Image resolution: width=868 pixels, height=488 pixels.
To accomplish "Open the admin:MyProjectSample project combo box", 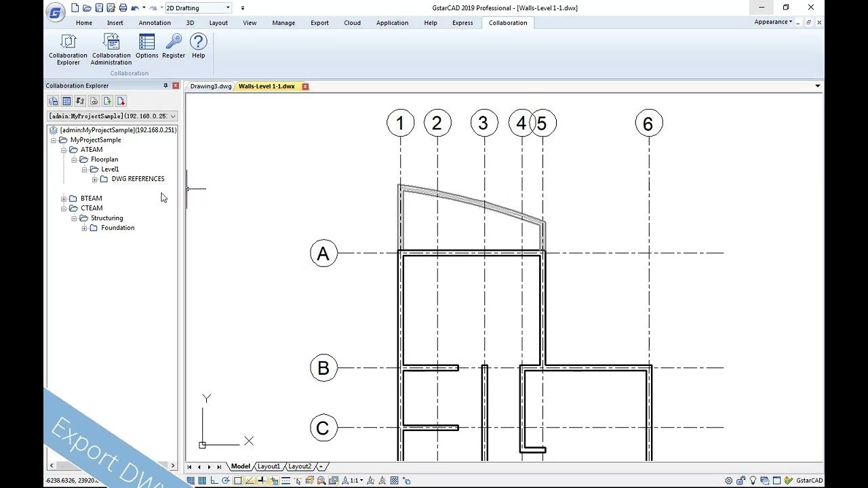I will (113, 116).
